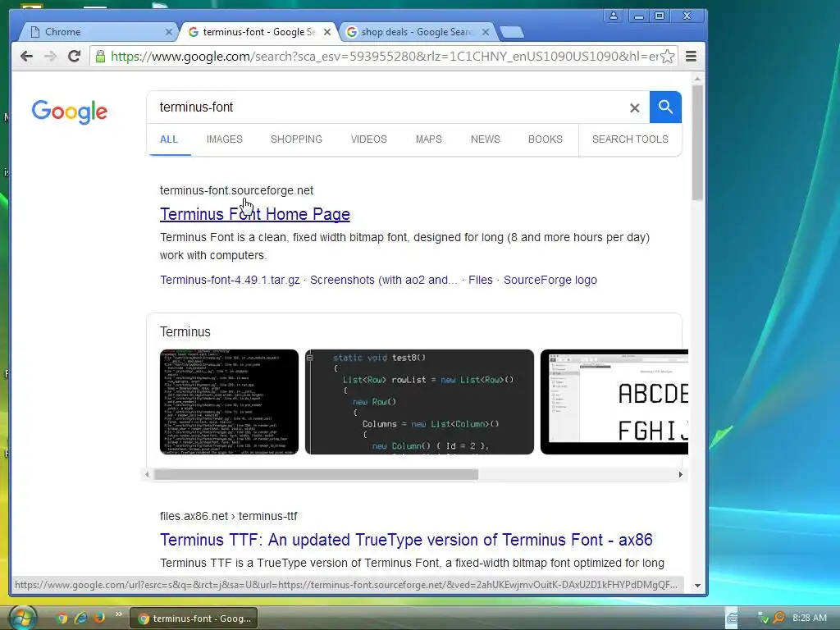Viewport: 840px width, 630px height.
Task: Reload the page with the refresh icon
Action: (x=74, y=57)
